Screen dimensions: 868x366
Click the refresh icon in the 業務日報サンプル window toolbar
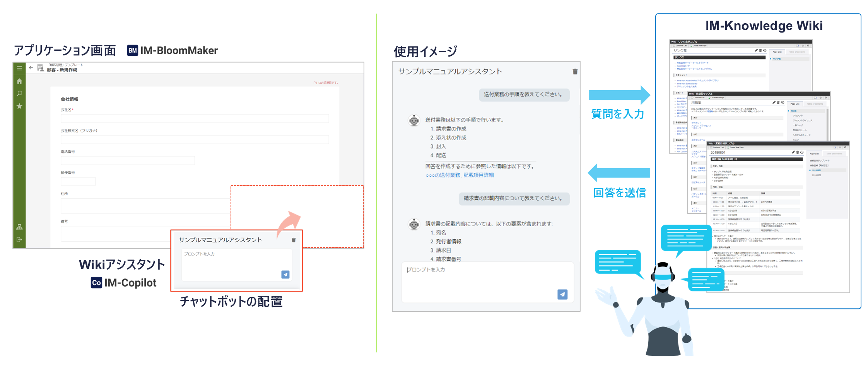pos(845,147)
